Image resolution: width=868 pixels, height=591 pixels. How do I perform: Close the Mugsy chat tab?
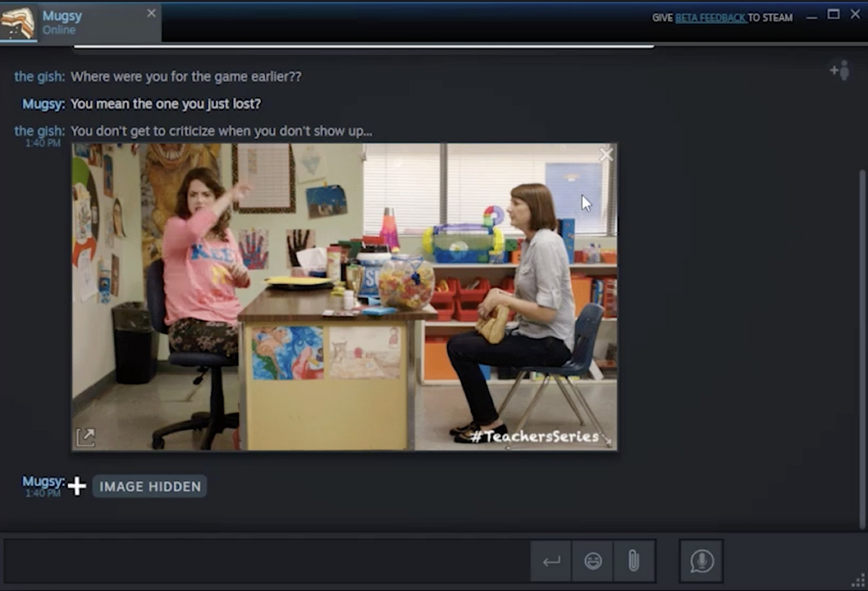click(151, 13)
